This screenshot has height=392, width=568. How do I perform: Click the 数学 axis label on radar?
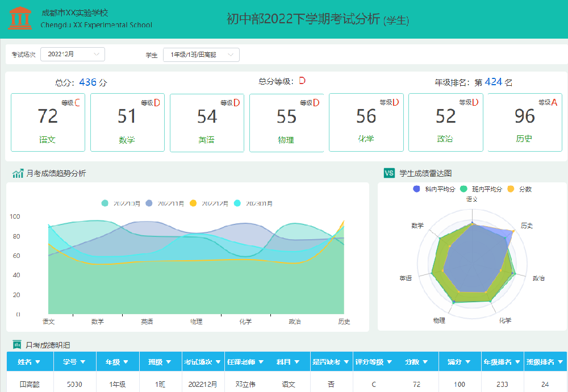tap(417, 226)
